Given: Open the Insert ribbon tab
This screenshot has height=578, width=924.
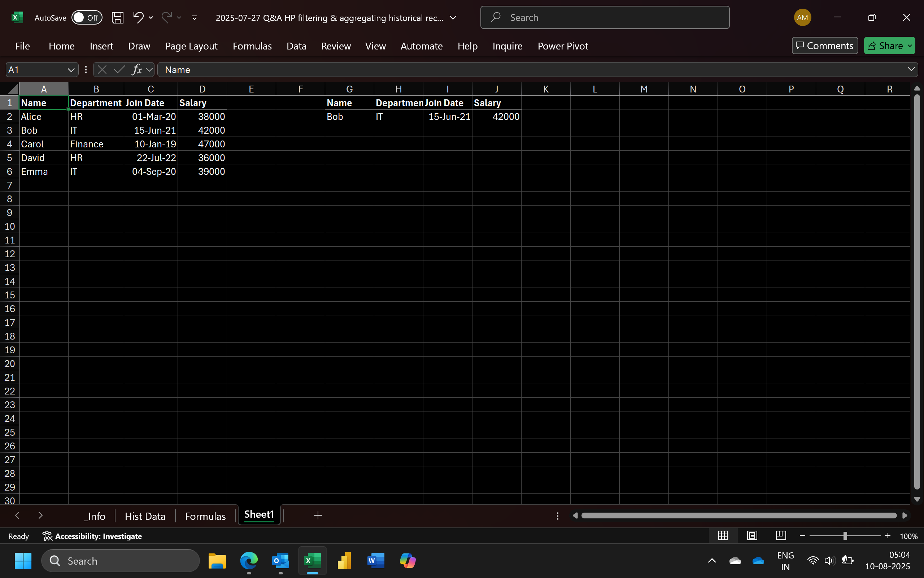Looking at the screenshot, I should click(101, 46).
